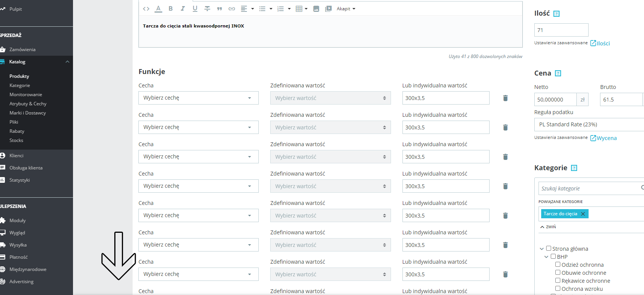Apply italic formatting in the editor
This screenshot has width=644, height=295.
(183, 9)
